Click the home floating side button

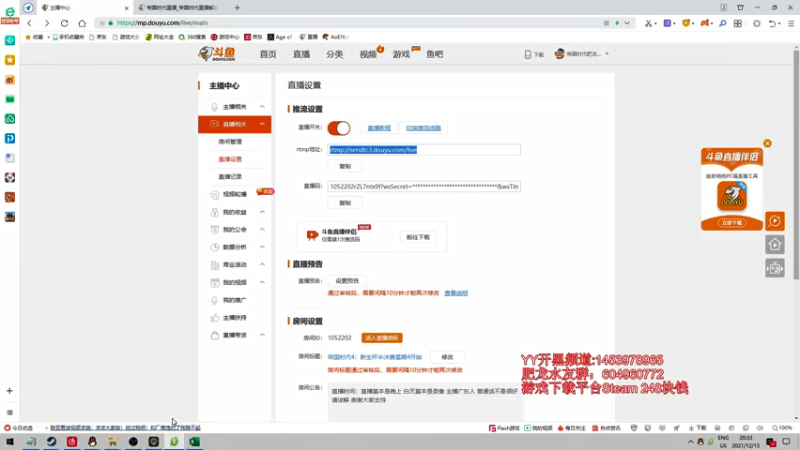tap(774, 245)
